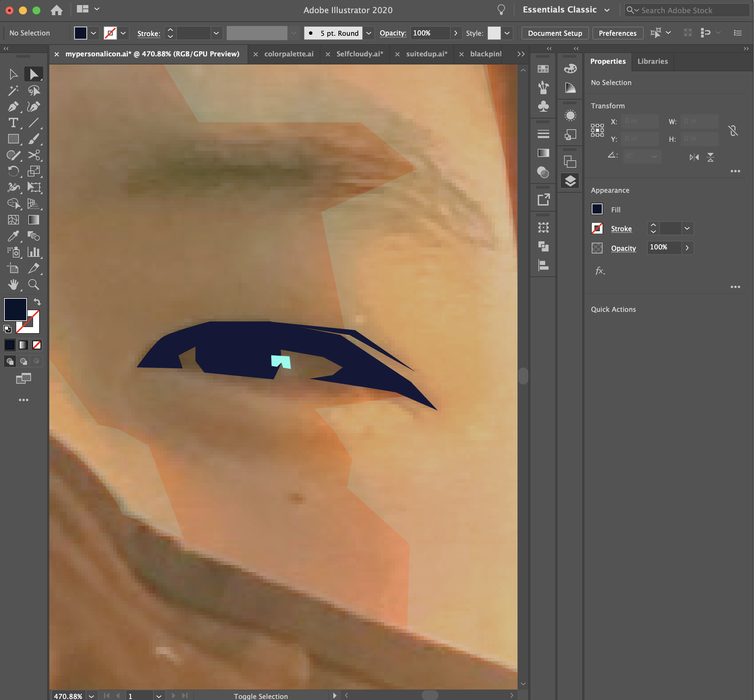This screenshot has width=754, height=700.
Task: Set paint mode to None
Action: click(37, 345)
